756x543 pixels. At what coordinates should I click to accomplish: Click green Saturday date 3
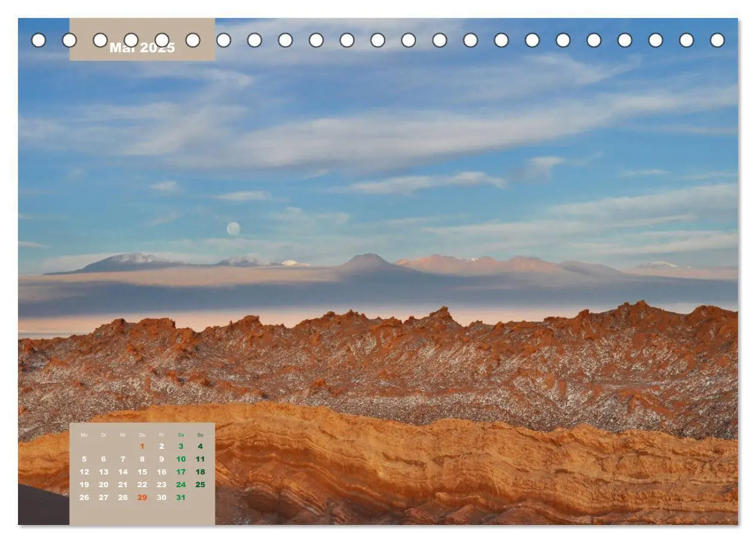tap(181, 446)
